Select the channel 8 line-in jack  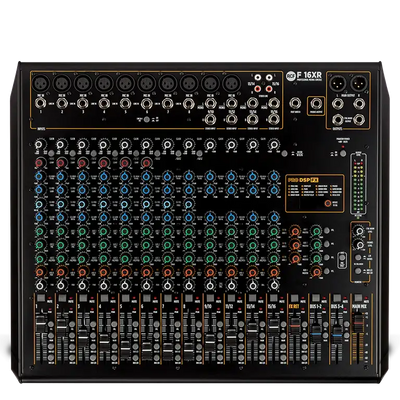(x=189, y=104)
